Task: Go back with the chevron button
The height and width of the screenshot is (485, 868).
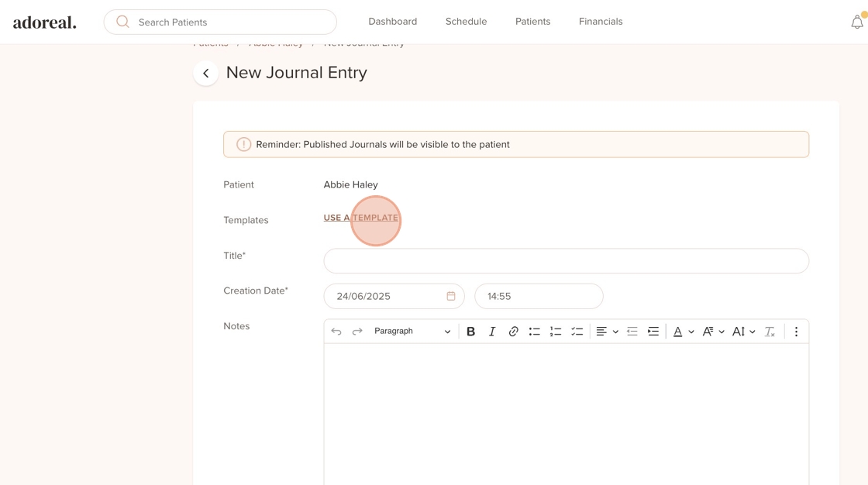Action: (206, 73)
